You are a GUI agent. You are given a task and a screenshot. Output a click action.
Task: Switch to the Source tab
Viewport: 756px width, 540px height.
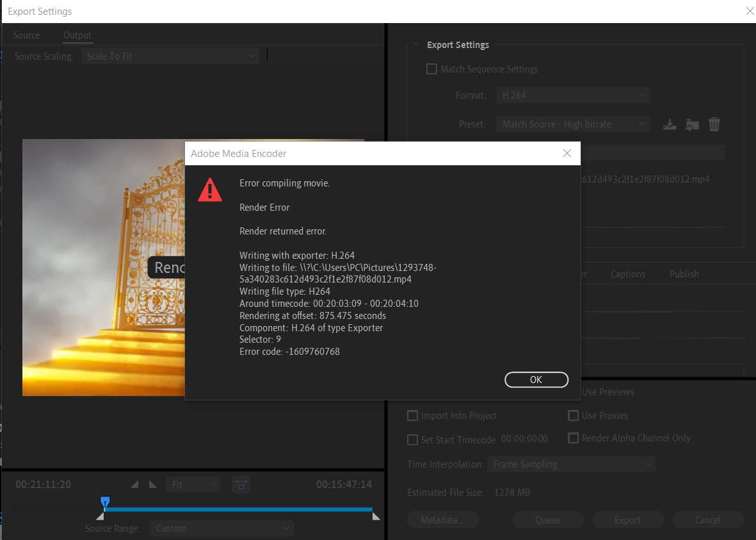point(26,35)
